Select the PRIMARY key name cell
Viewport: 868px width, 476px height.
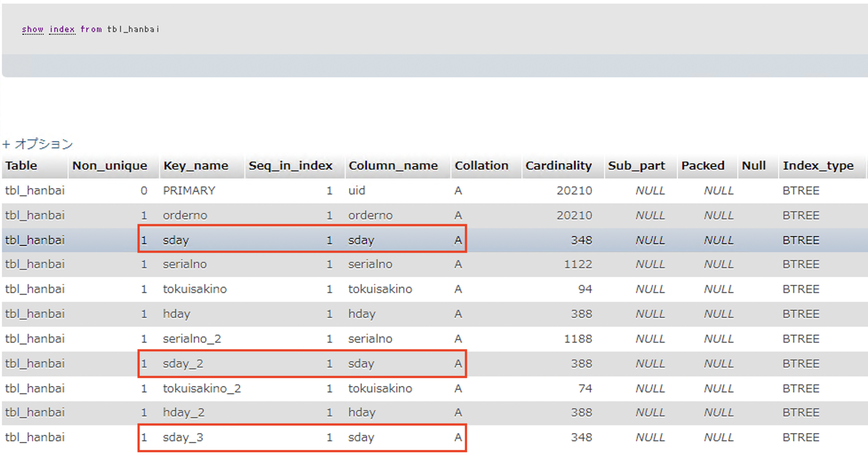(189, 190)
